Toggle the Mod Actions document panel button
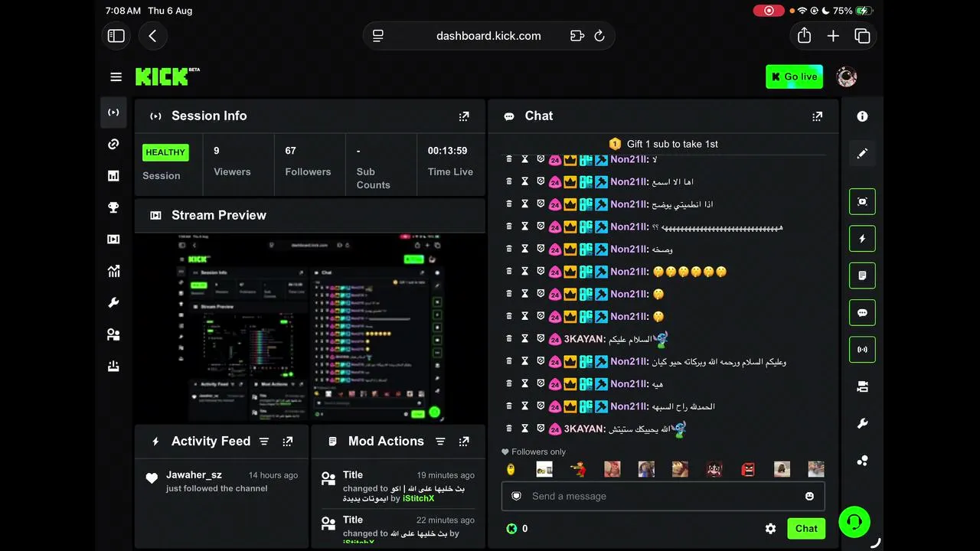The image size is (980, 551). (x=862, y=275)
